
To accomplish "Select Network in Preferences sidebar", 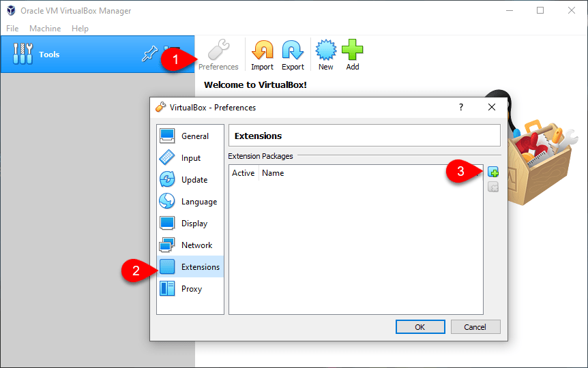I will click(190, 245).
